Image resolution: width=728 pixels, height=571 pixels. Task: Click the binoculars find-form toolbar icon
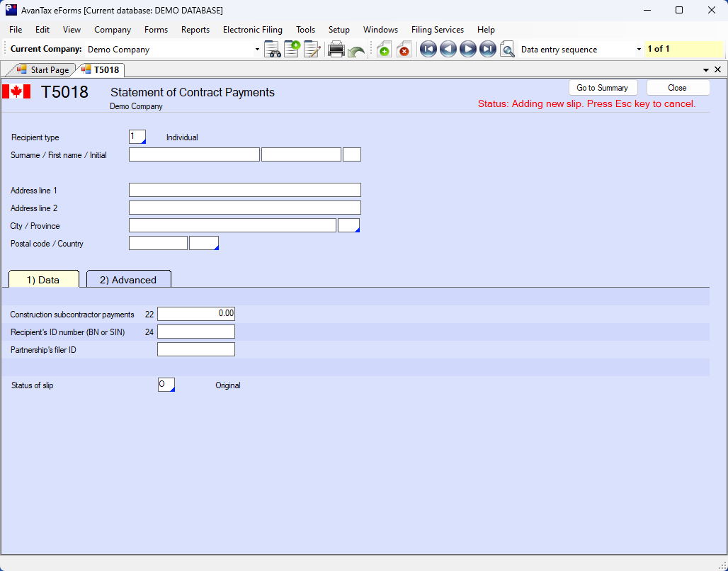[273, 50]
